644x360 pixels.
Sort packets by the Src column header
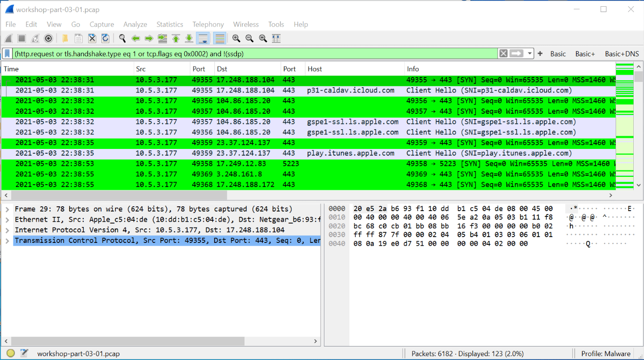[161, 69]
